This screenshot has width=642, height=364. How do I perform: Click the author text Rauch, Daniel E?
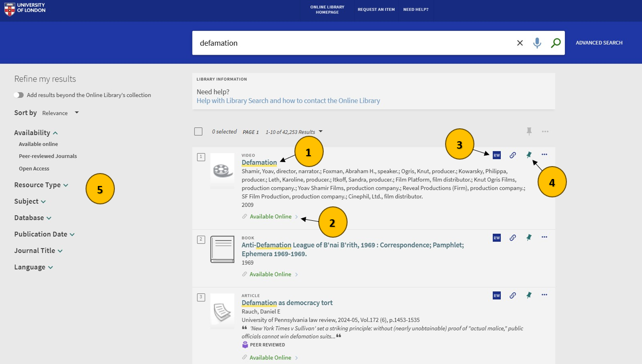point(261,312)
